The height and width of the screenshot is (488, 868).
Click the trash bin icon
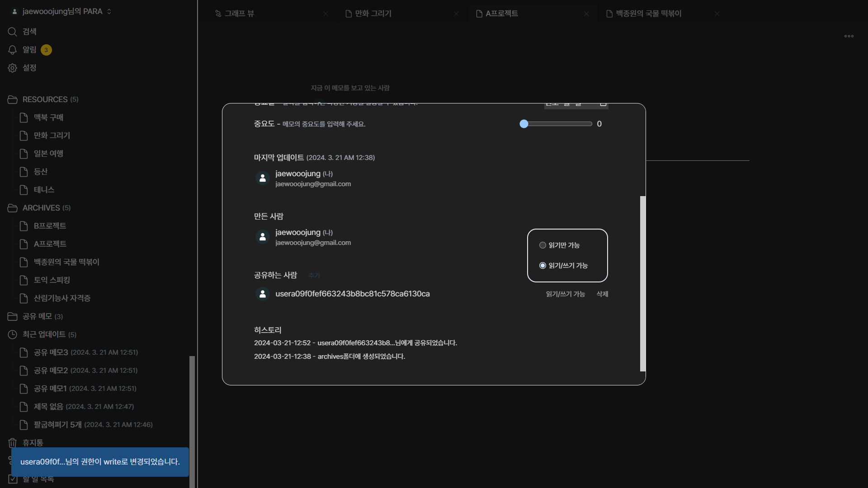click(x=12, y=443)
